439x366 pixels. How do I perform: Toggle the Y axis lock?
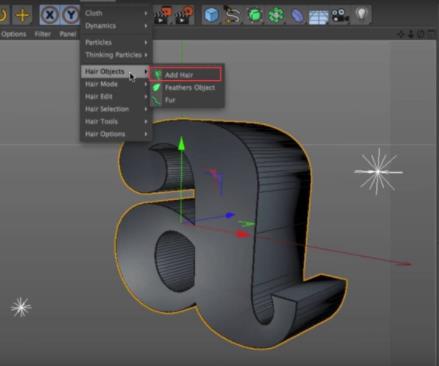tap(70, 15)
